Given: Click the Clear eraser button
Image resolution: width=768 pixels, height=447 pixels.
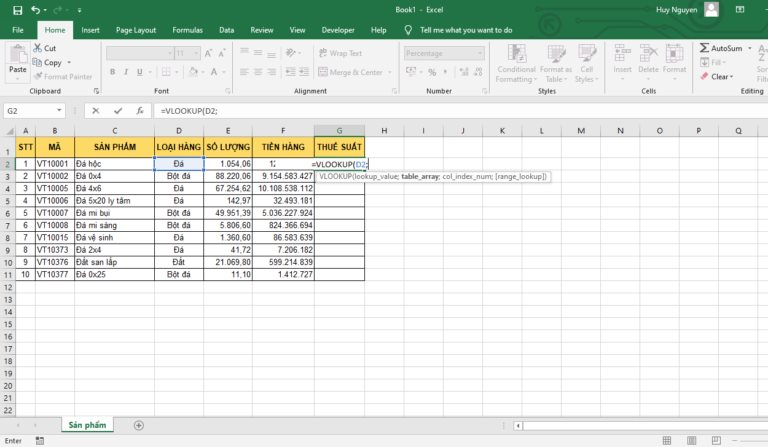Looking at the screenshot, I should click(704, 76).
